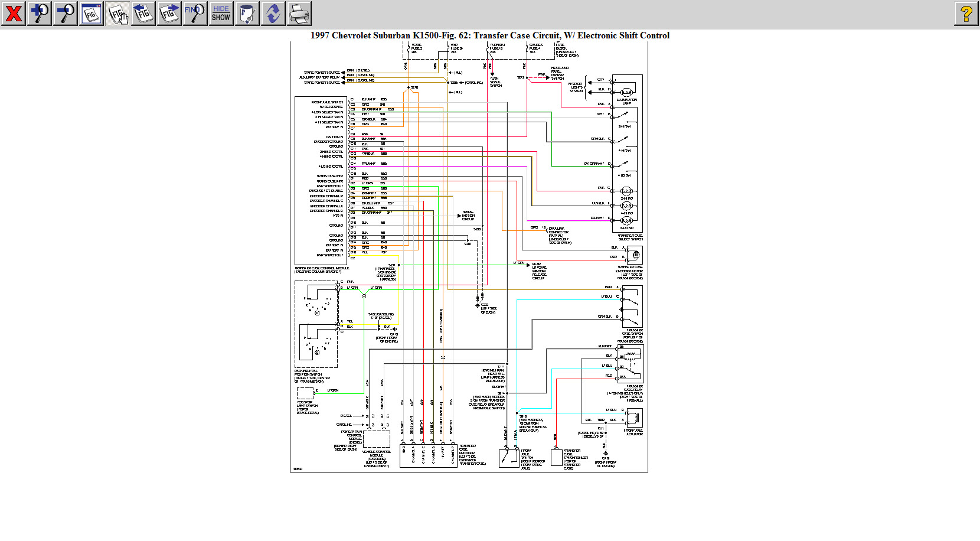Open the figure in a new window
The image size is (980, 541).
92,14
